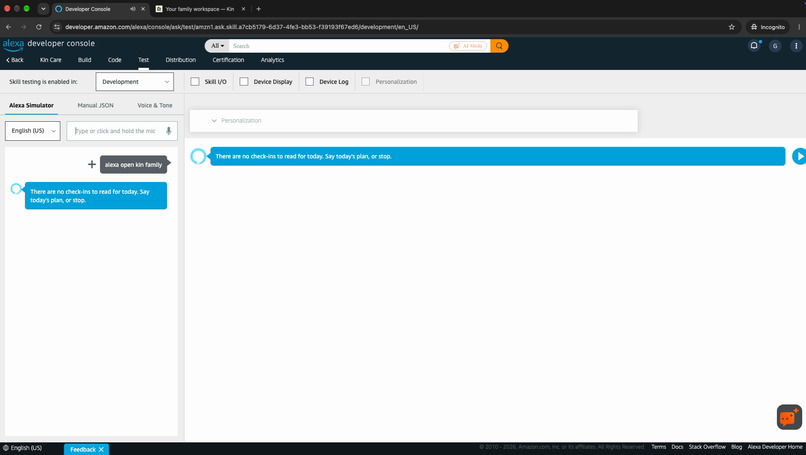Open the Terms footer link
The width and height of the screenshot is (806, 455).
tap(658, 447)
